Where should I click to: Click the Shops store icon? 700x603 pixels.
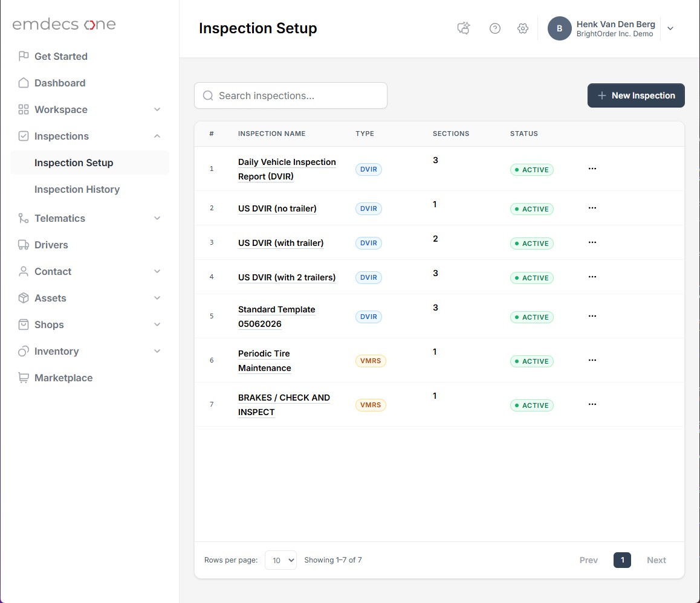tap(24, 324)
